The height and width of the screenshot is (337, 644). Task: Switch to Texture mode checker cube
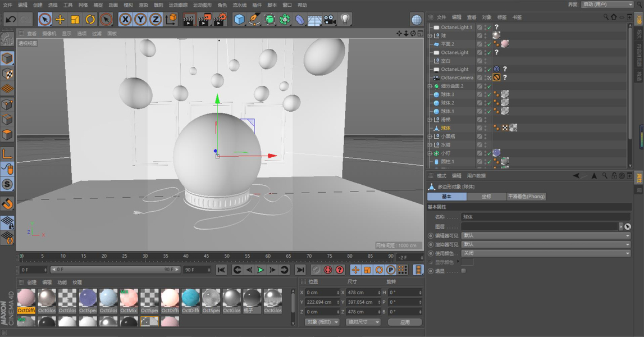[x=7, y=74]
